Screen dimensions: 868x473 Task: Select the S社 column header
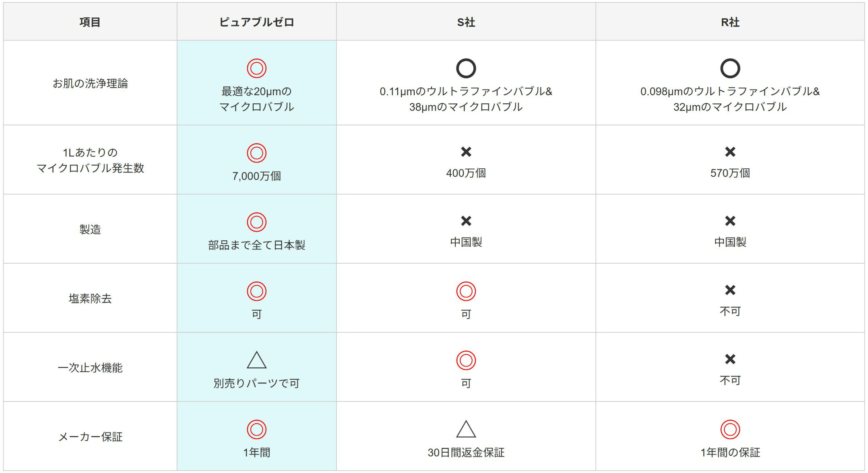click(x=466, y=22)
